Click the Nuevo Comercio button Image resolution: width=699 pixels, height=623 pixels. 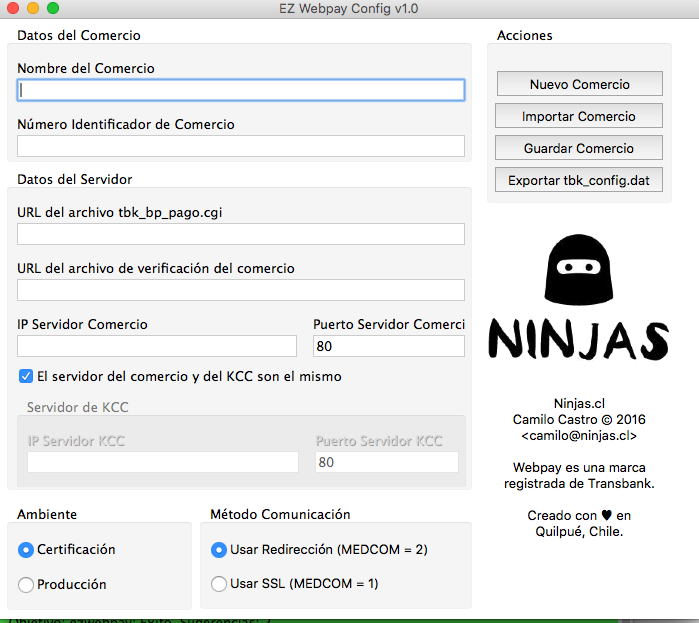tap(580, 84)
